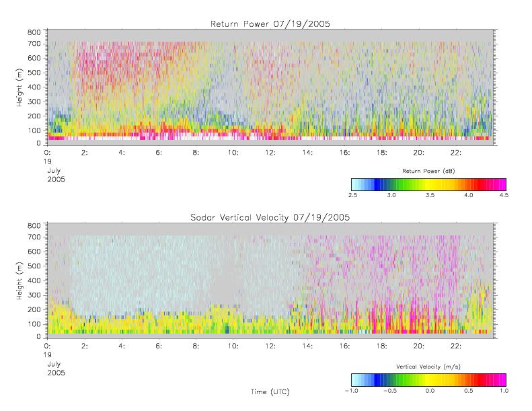Click the 4: time tick under Vertical Velocity plot
The width and height of the screenshot is (532, 411).
click(122, 346)
